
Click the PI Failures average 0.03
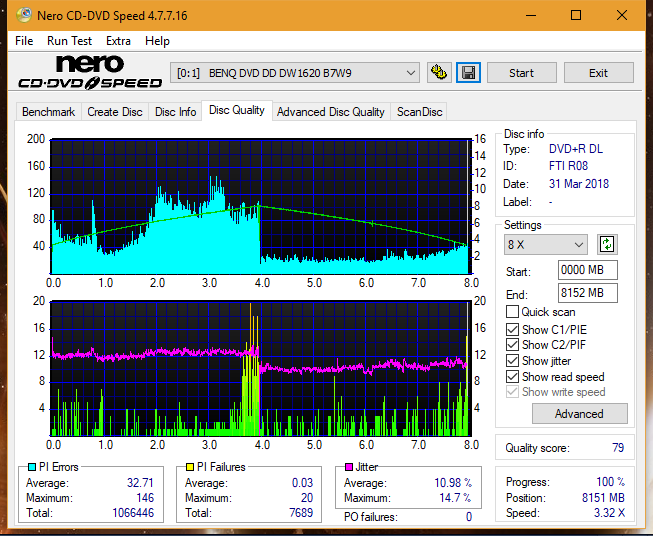(x=302, y=482)
